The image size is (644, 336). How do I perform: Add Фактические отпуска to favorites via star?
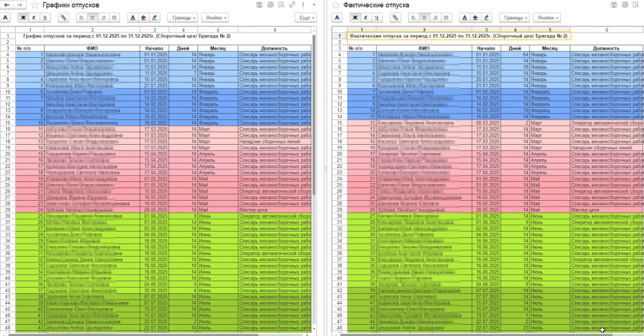(x=336, y=5)
